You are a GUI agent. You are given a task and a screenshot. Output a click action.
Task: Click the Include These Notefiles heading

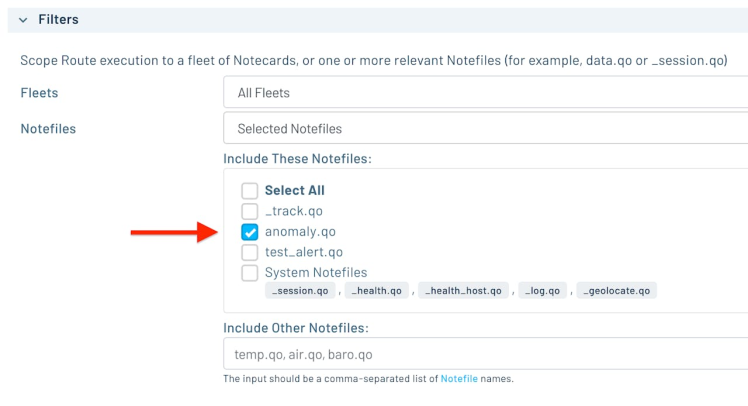[x=297, y=159]
